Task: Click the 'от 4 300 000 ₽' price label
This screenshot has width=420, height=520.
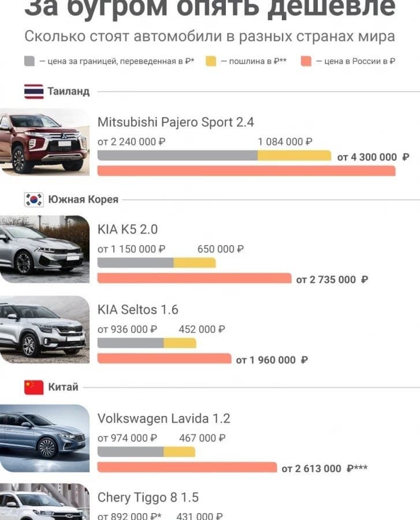Action: click(x=373, y=157)
